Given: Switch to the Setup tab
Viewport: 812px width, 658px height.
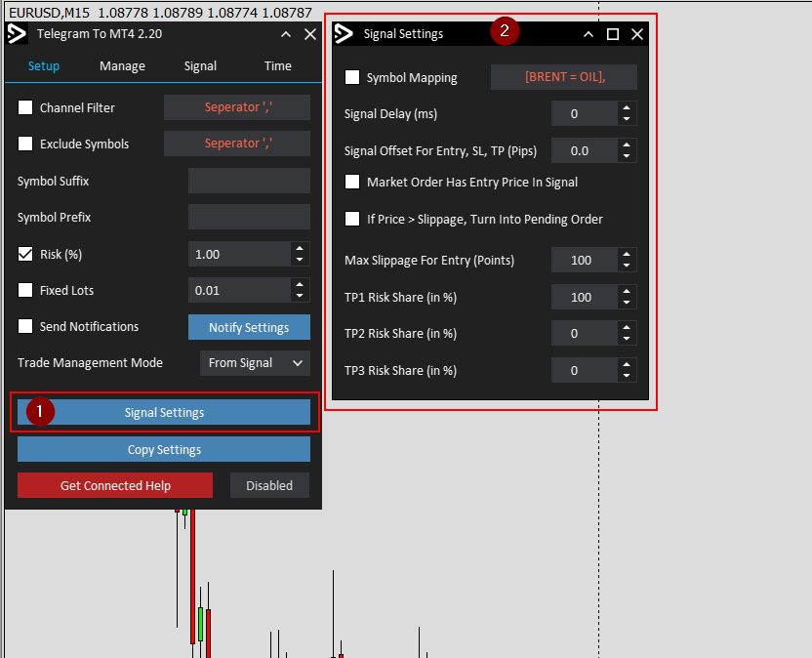Looking at the screenshot, I should [44, 65].
